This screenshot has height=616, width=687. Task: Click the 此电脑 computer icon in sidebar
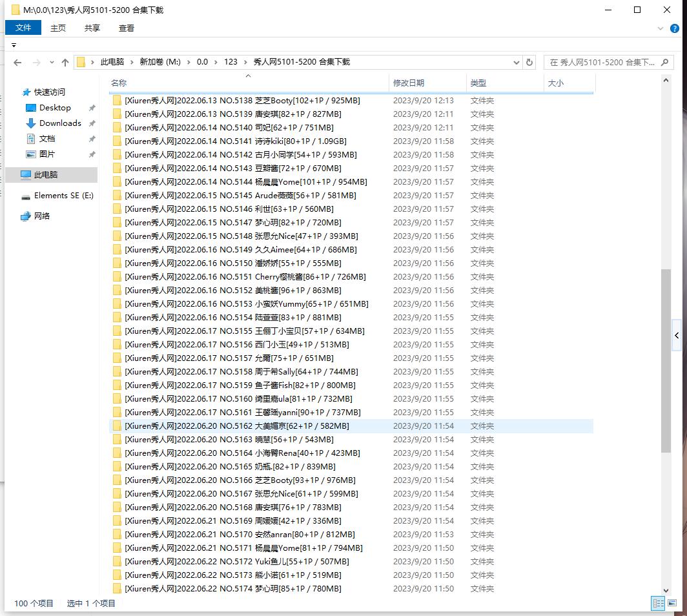click(26, 175)
